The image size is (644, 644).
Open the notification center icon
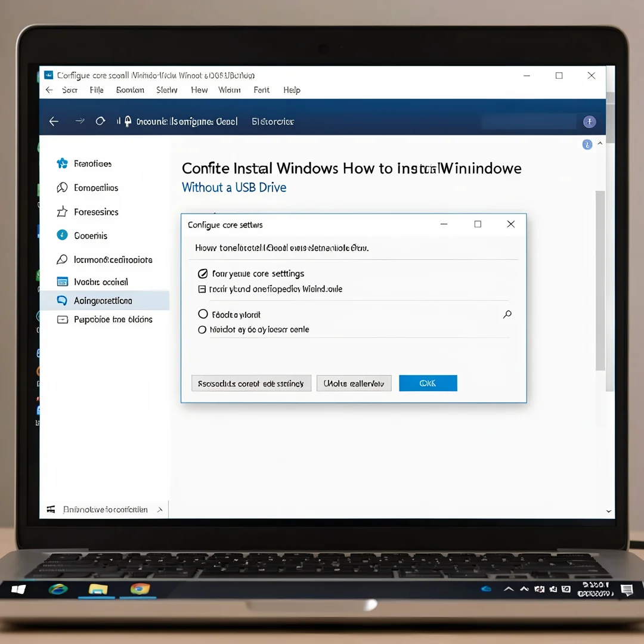[x=627, y=590]
